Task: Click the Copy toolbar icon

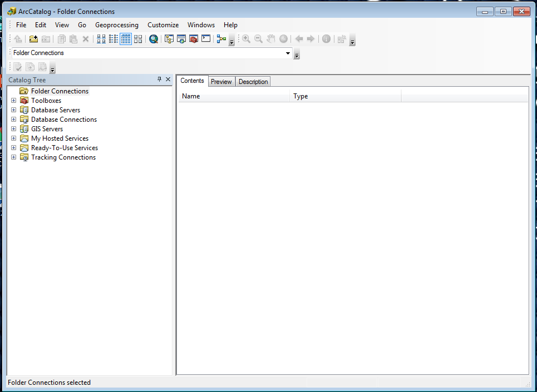Action: tap(61, 39)
